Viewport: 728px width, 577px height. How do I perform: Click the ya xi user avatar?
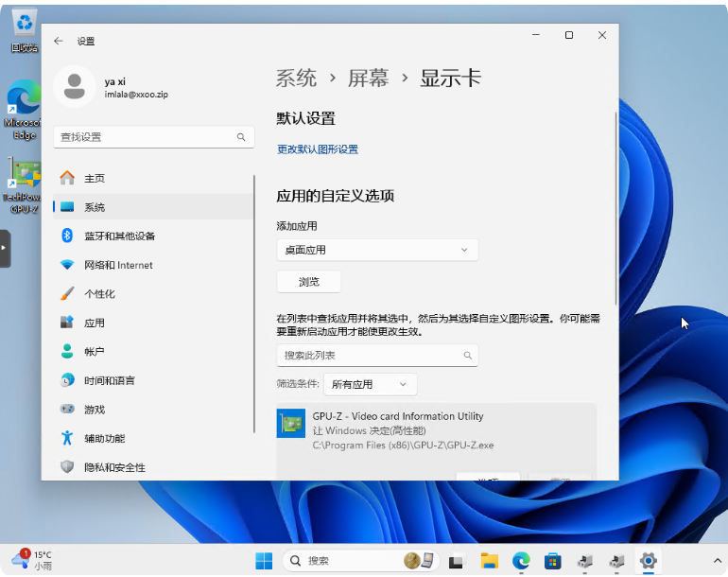coord(75,87)
